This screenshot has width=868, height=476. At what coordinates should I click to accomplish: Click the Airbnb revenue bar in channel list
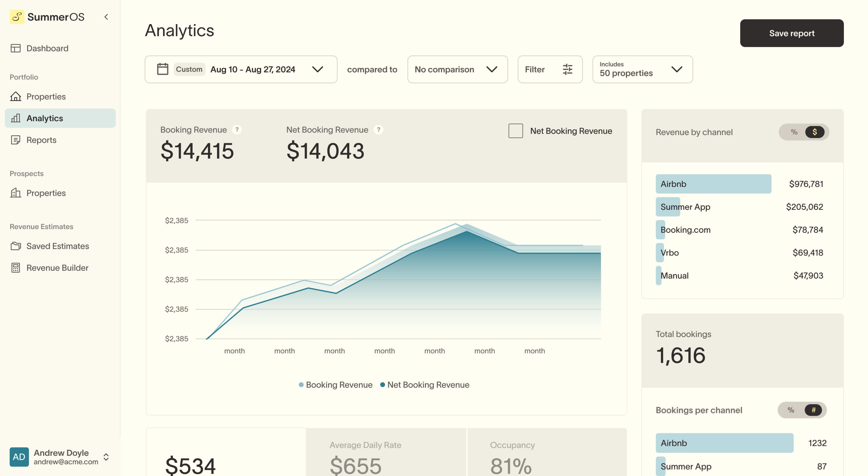713,184
